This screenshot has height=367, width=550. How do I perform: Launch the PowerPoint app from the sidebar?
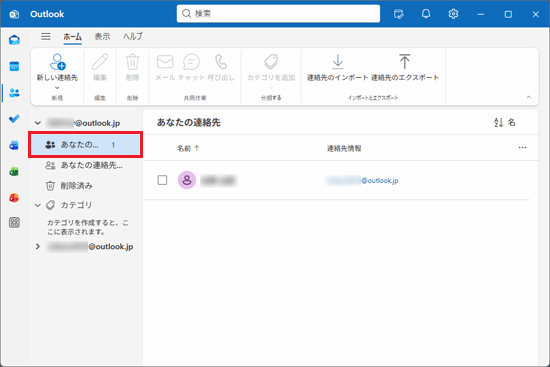pos(14,198)
